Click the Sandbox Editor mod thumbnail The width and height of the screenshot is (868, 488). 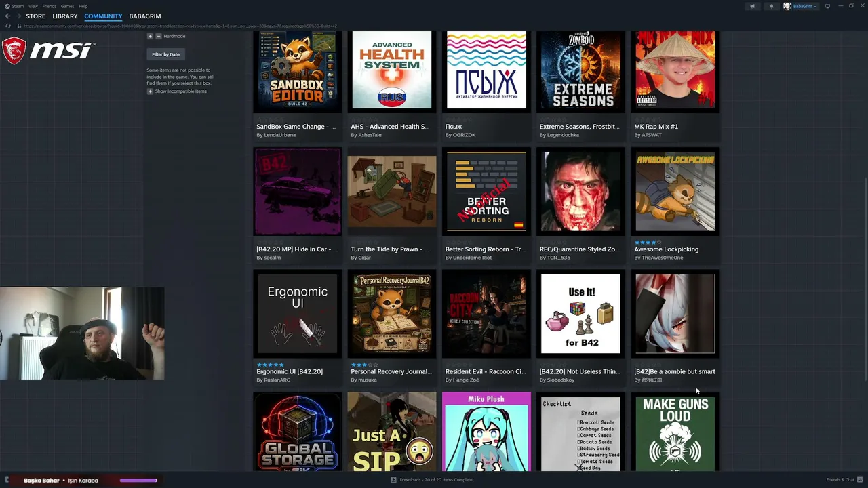click(297, 70)
